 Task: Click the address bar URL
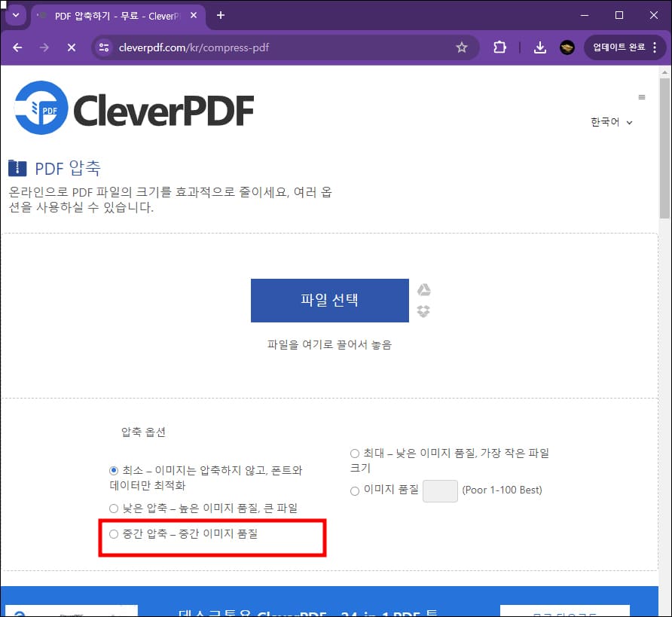pyautogui.click(x=194, y=47)
